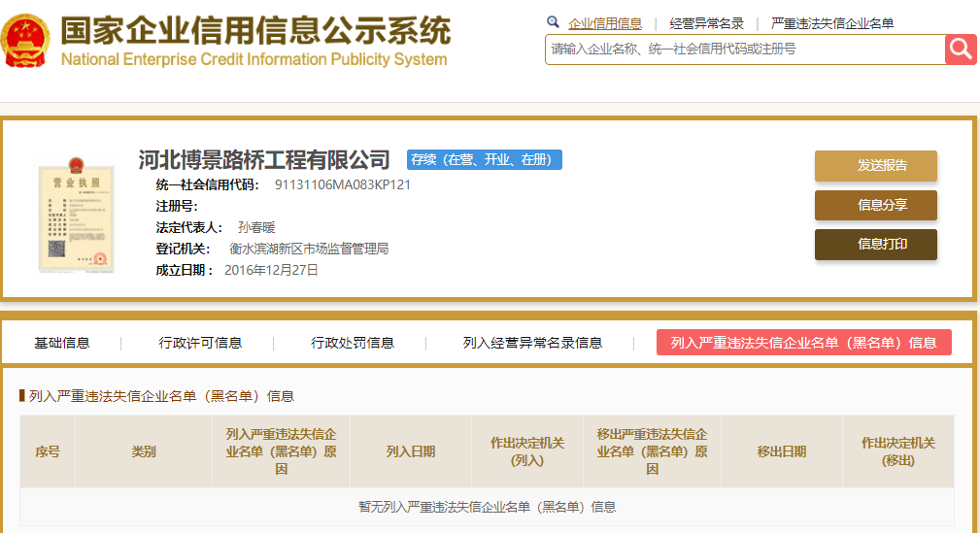This screenshot has height=533, width=980.
Task: Click registration authority 衡水滨湖新区市场监督管理局
Action: point(309,249)
